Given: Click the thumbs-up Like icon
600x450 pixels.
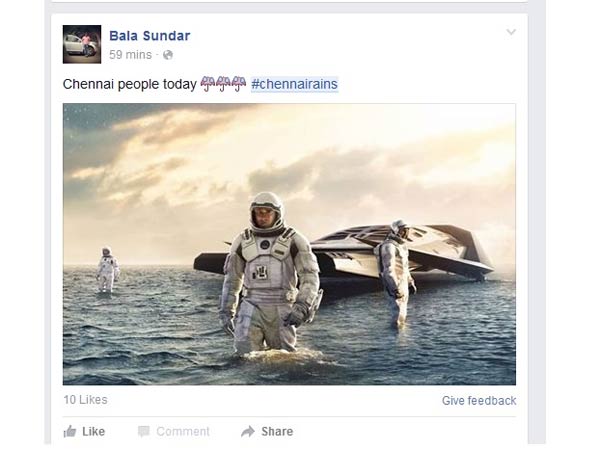Looking at the screenshot, I should [70, 431].
